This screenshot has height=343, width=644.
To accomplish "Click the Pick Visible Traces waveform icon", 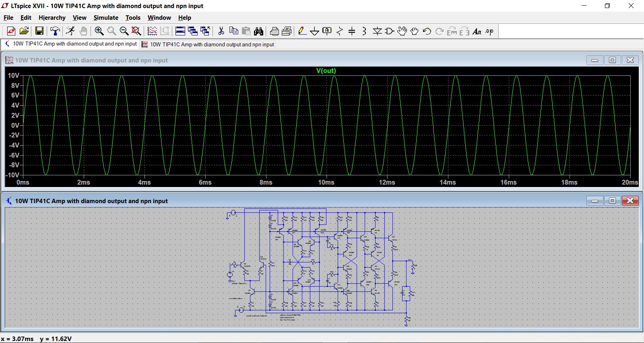I will (152, 31).
